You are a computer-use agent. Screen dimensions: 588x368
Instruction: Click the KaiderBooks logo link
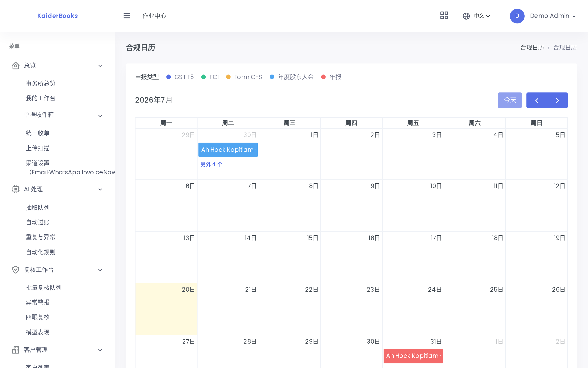58,16
